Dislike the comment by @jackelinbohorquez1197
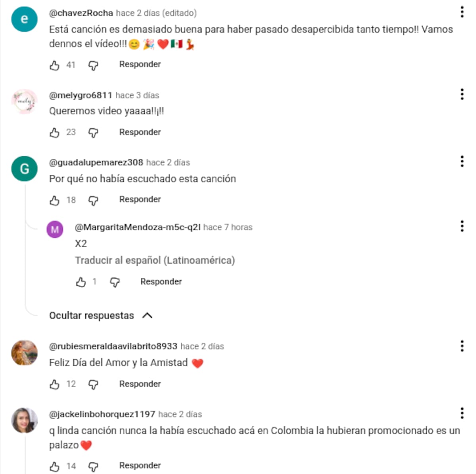 tap(93, 467)
